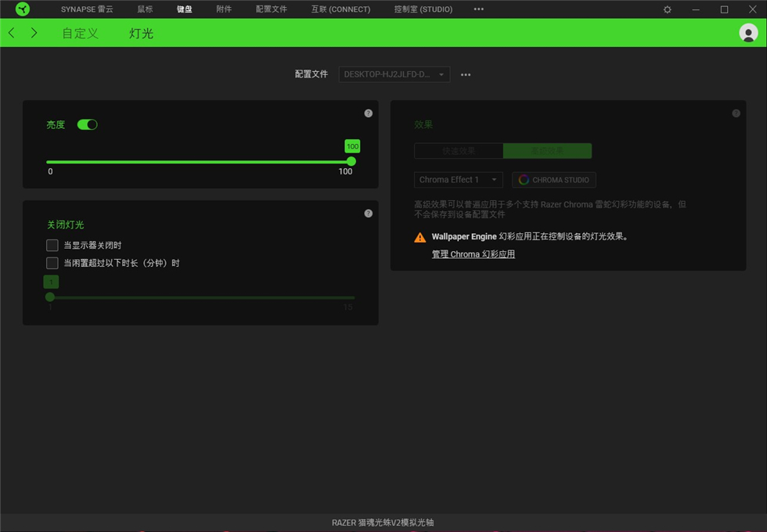Expand the Chroma Effect 1 dropdown
This screenshot has height=532, width=767.
tap(458, 179)
